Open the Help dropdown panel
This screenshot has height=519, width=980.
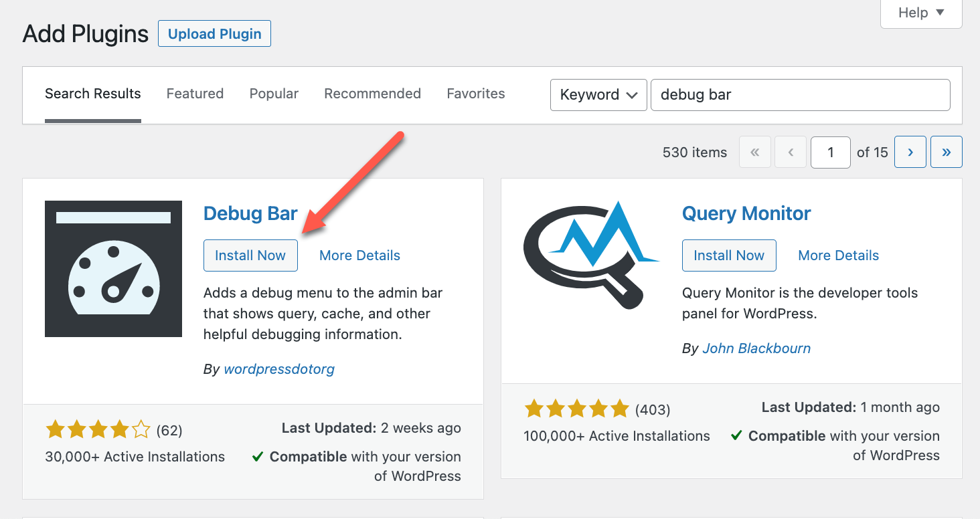click(x=922, y=13)
